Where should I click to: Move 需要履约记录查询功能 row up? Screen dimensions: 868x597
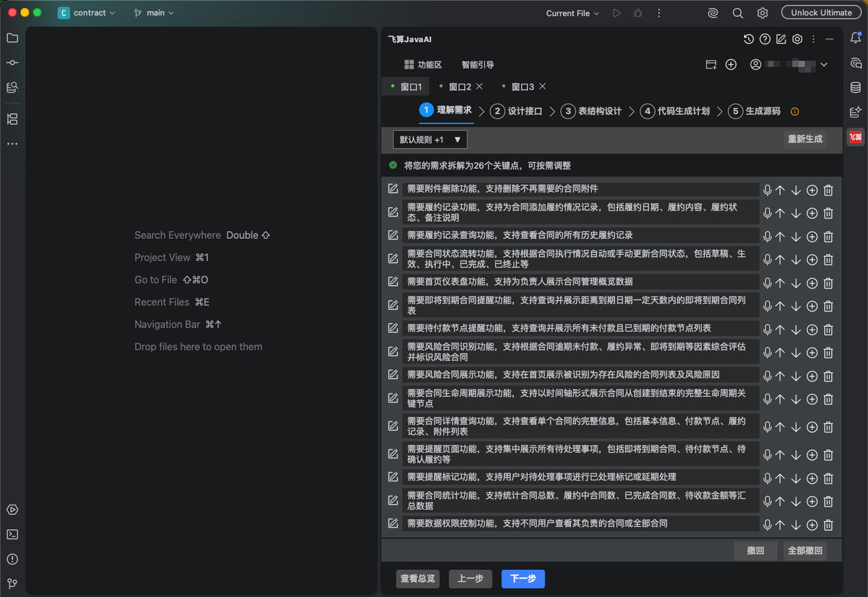[x=781, y=237]
